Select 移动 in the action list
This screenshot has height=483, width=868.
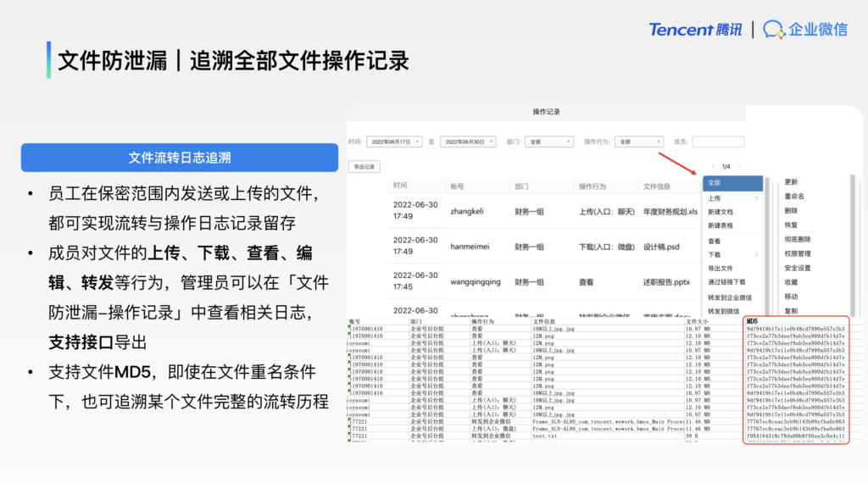[791, 297]
